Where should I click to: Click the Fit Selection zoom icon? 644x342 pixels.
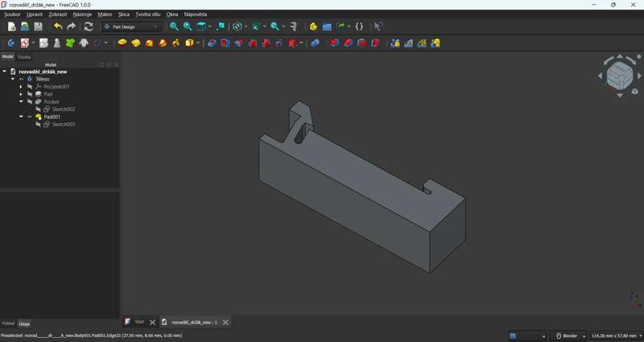(188, 27)
